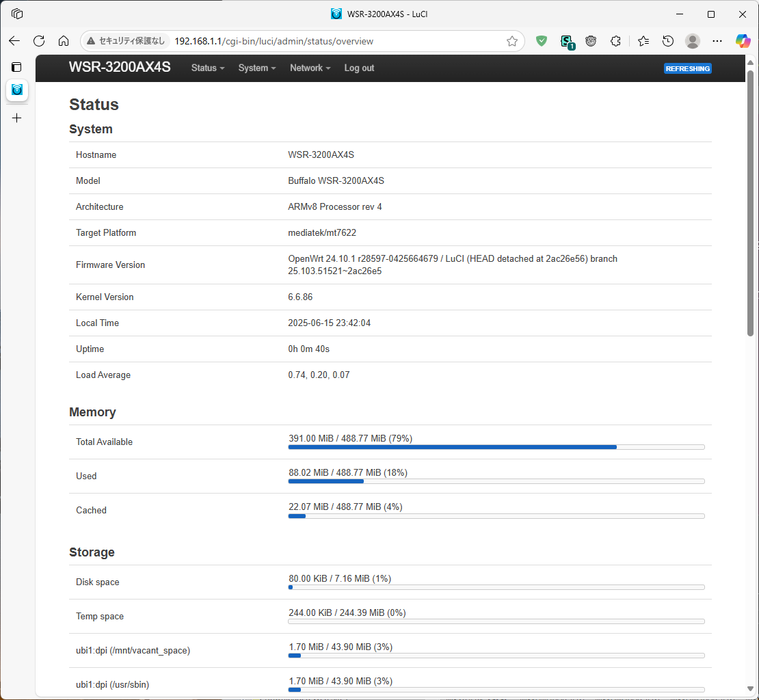Open browser extensions puzzle menu
Image resolution: width=759 pixels, height=700 pixels.
point(615,41)
